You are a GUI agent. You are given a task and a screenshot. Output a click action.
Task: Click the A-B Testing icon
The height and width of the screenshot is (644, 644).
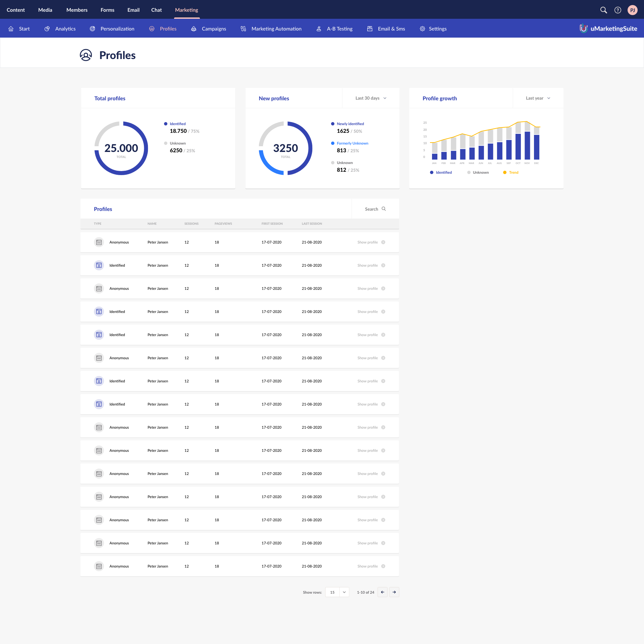coord(319,29)
